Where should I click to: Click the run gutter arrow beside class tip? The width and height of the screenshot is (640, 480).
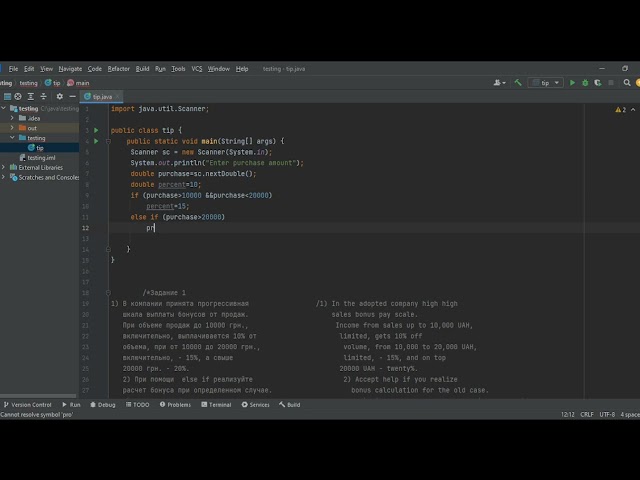[x=96, y=130]
